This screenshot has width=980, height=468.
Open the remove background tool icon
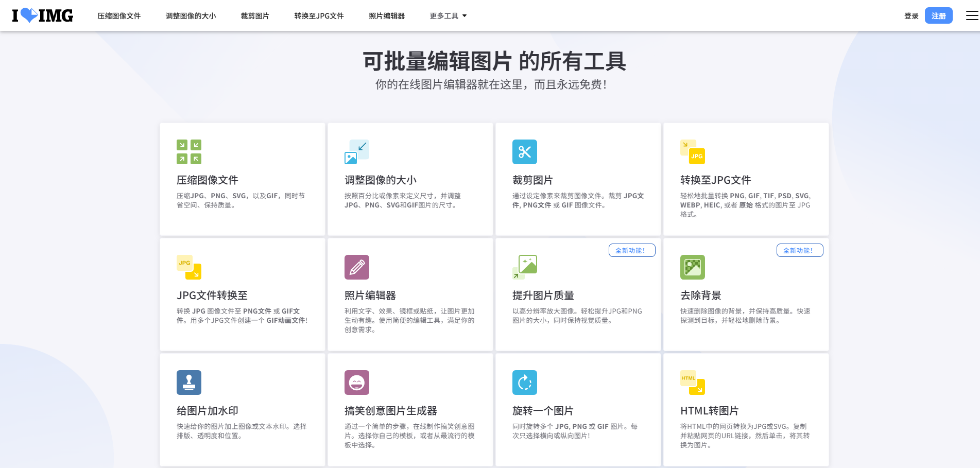692,267
